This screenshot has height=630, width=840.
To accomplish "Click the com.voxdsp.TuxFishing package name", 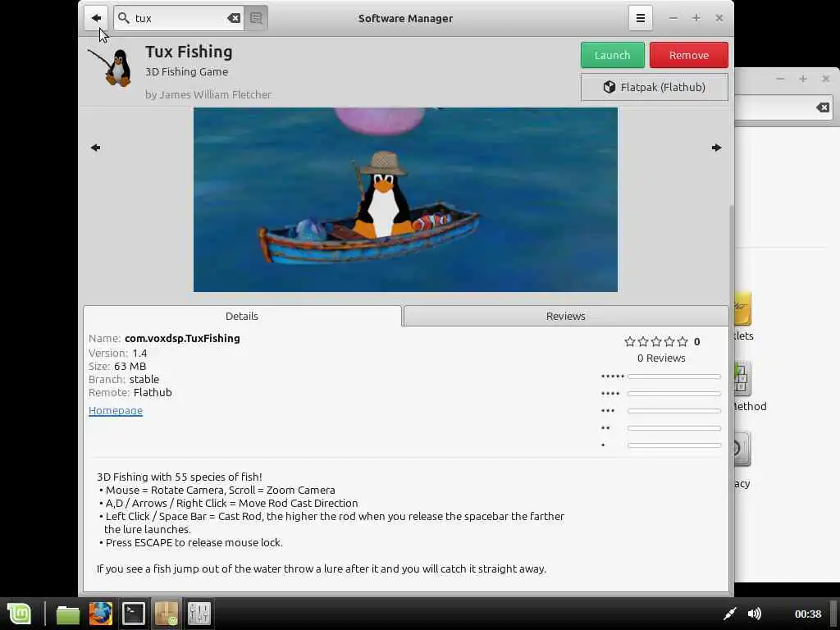I will (182, 339).
